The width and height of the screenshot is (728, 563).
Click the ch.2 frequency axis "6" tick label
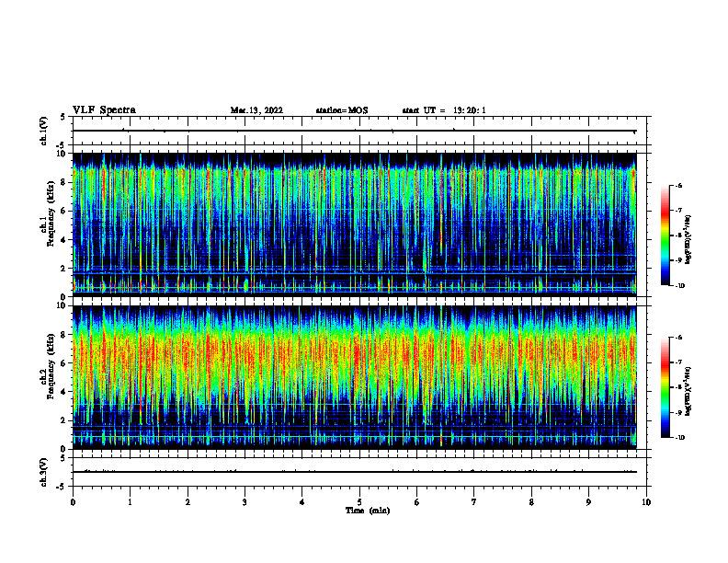pos(64,363)
